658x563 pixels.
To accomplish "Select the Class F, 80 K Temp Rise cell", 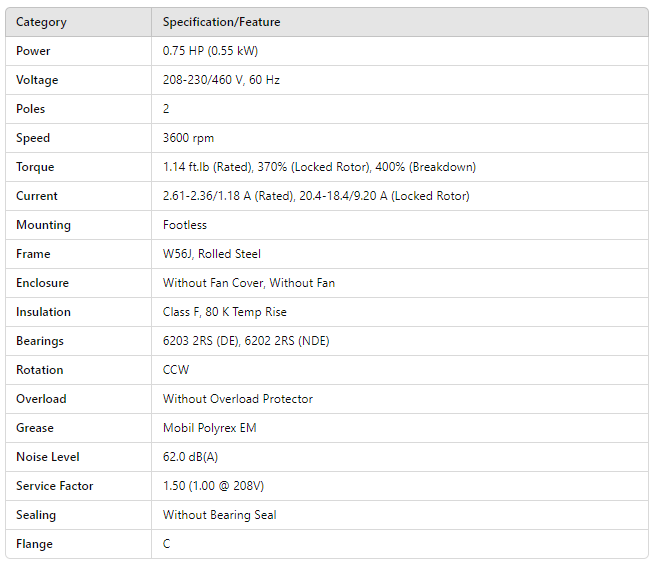I will pyautogui.click(x=225, y=312).
